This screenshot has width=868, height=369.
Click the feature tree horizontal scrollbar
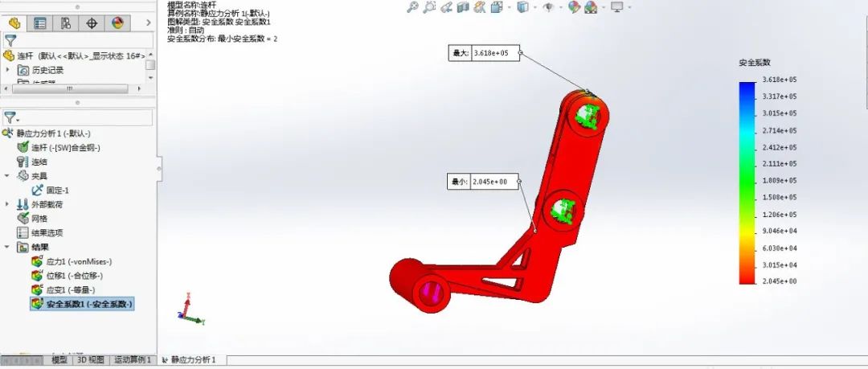70,88
